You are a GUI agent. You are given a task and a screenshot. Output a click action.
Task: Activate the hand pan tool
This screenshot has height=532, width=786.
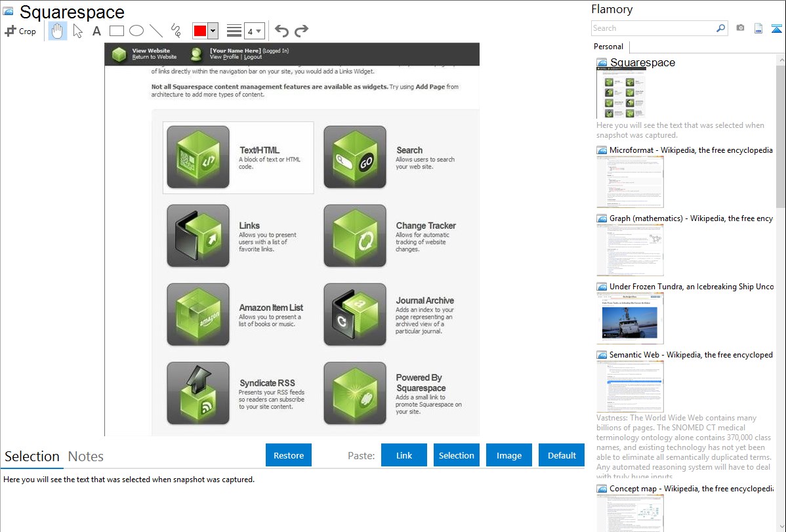coord(58,31)
